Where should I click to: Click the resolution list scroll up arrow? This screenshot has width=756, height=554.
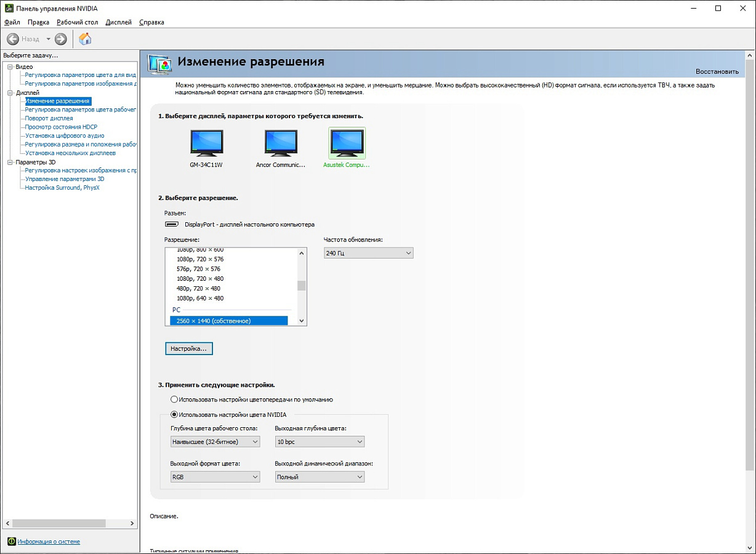point(302,253)
